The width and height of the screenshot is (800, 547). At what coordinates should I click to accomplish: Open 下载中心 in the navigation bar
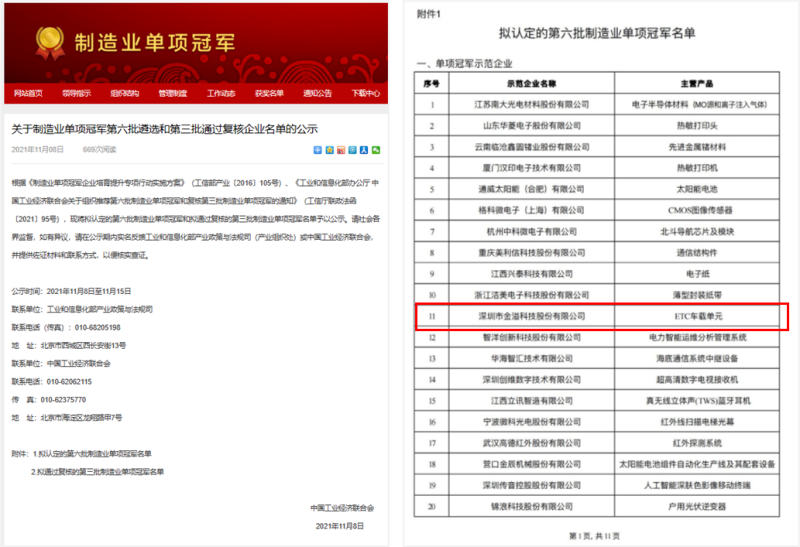click(x=366, y=93)
